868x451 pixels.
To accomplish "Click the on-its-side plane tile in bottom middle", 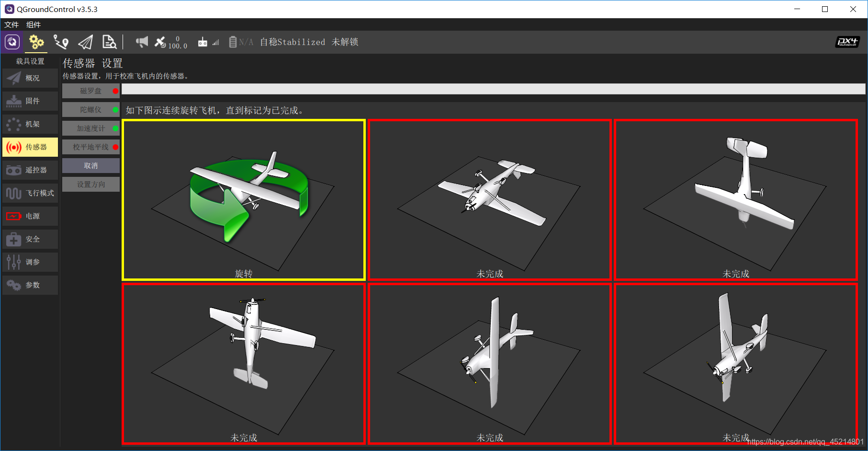I will [x=490, y=364].
